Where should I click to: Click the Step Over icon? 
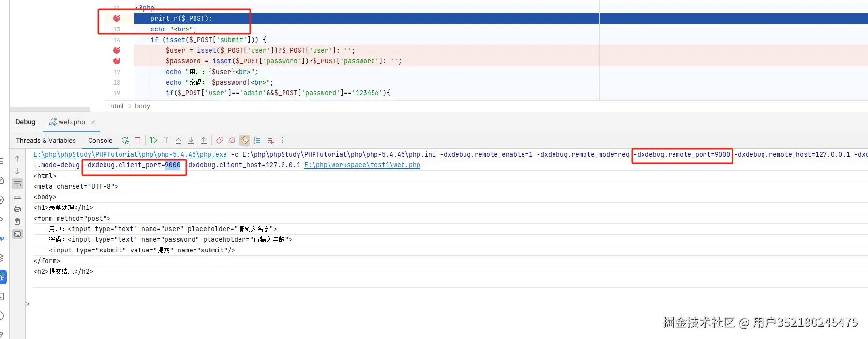[179, 141]
